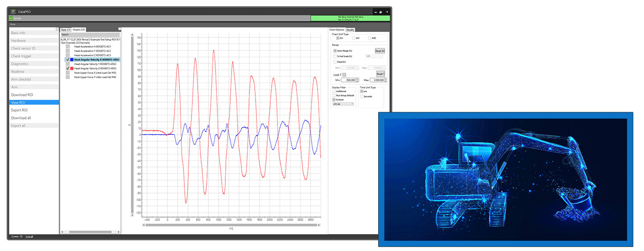Image resolution: width=644 pixels, height=251 pixels.
Task: Increase the Min time stepper value
Action: (358, 79)
